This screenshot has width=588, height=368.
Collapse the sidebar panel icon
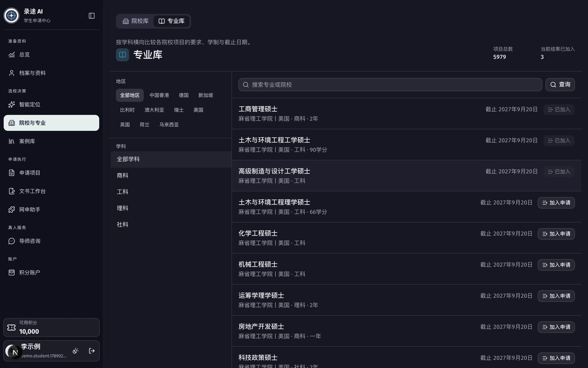(92, 16)
